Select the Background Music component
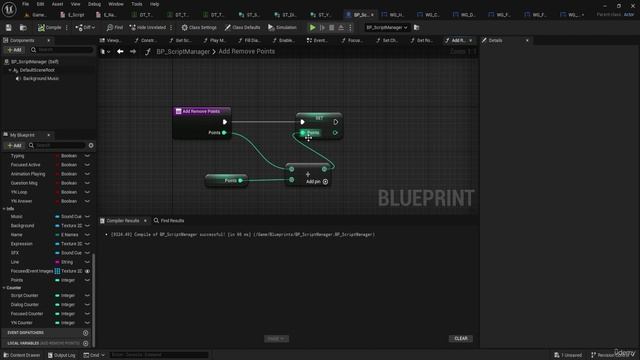 tap(41, 78)
